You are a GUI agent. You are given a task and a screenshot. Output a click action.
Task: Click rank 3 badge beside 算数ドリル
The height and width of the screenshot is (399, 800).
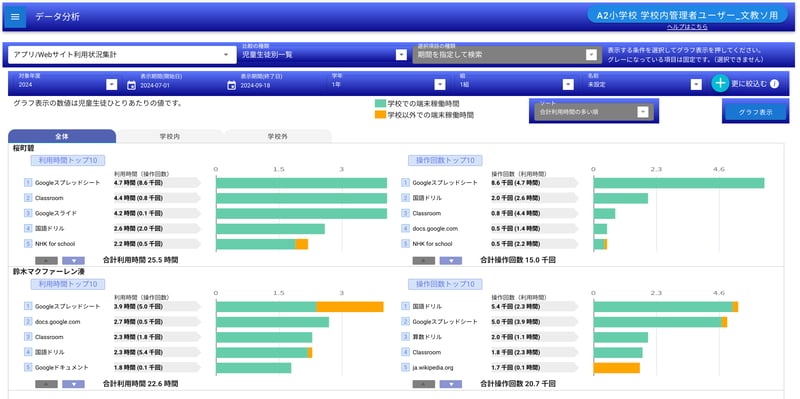[x=405, y=337]
